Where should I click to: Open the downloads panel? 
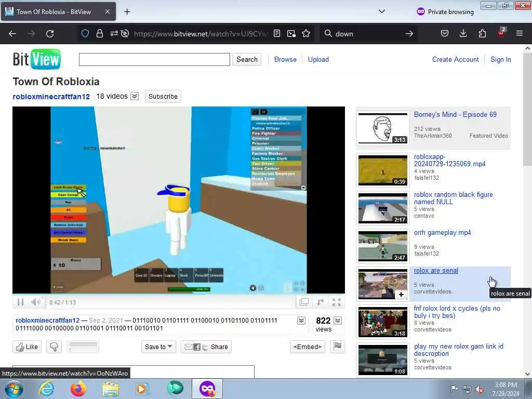tap(463, 33)
